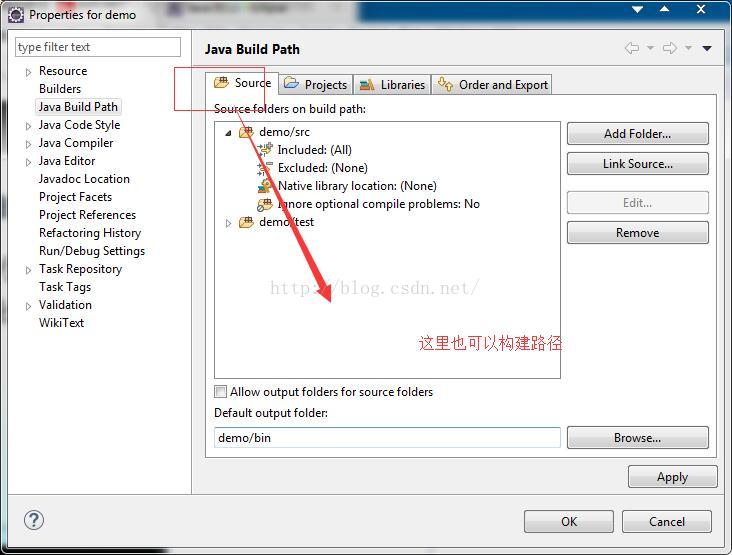Enable Allow output folders for source folders
Image resolution: width=732 pixels, height=555 pixels.
[x=220, y=391]
